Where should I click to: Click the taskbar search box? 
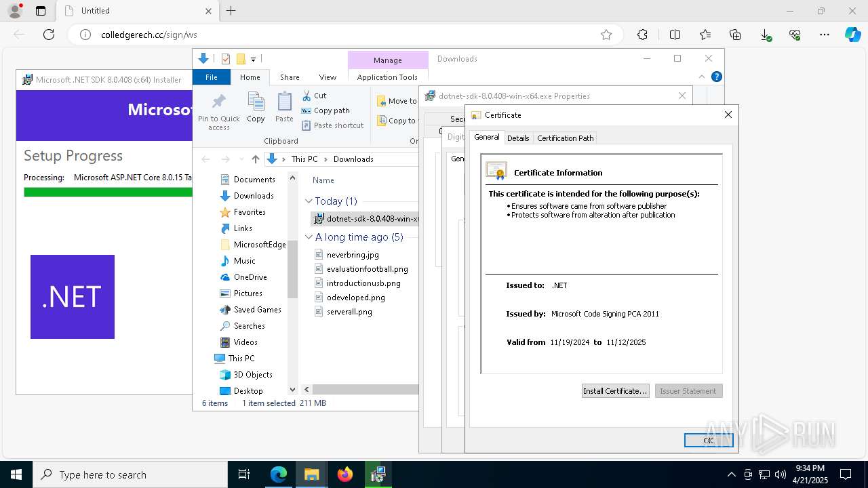[x=130, y=474]
